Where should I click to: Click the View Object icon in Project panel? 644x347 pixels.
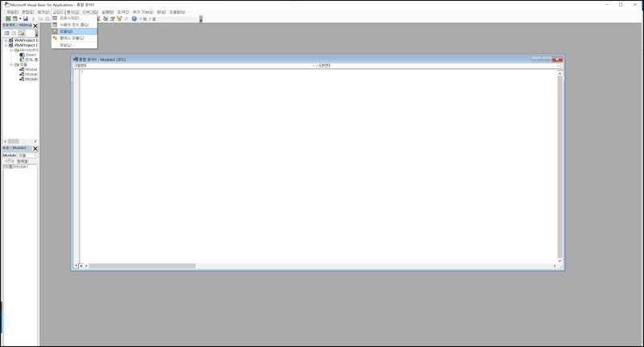tap(14, 33)
